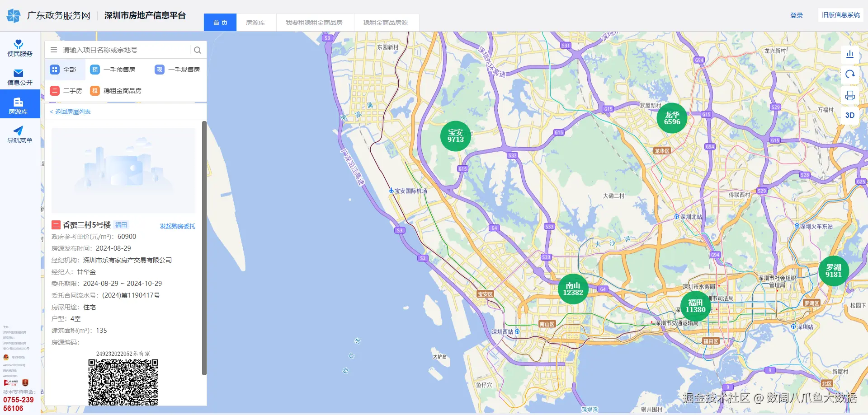Switch to the 房源库 top tab
Viewport: 868px width, 415px height.
255,23
